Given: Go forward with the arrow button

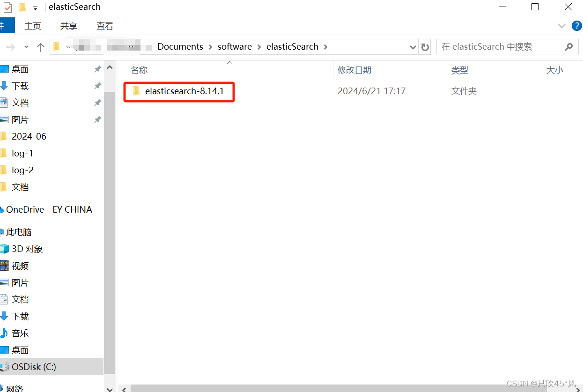Looking at the screenshot, I should tap(10, 47).
